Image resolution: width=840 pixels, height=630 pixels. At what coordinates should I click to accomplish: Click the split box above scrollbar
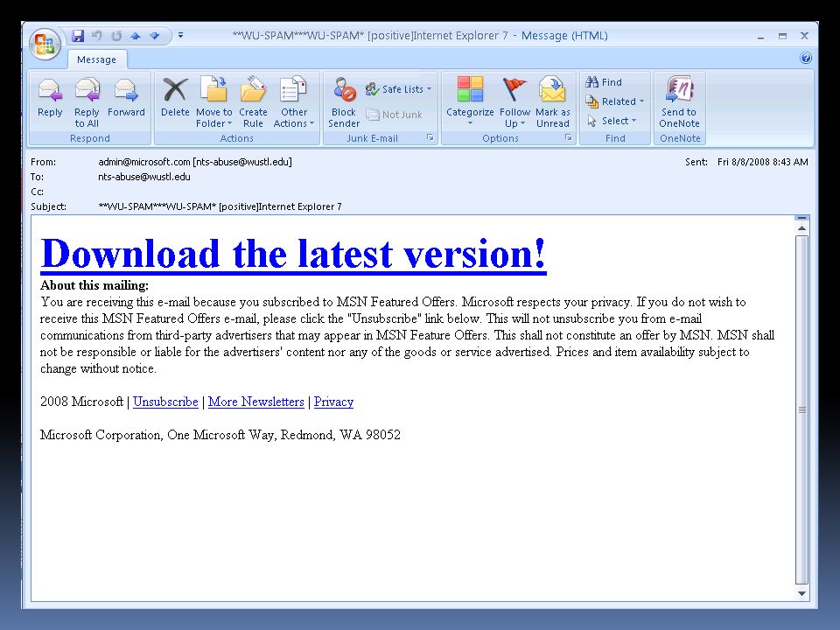tap(802, 218)
